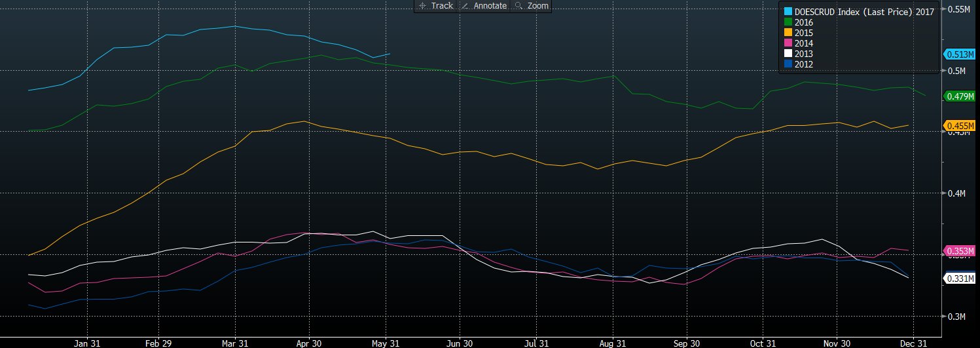This screenshot has height=348, width=980.
Task: Click the 0.353M pink axis price tag
Action: pyautogui.click(x=960, y=251)
